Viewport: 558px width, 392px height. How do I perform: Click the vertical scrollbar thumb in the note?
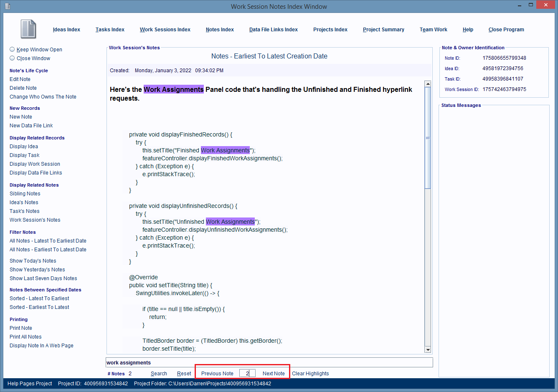point(428,138)
